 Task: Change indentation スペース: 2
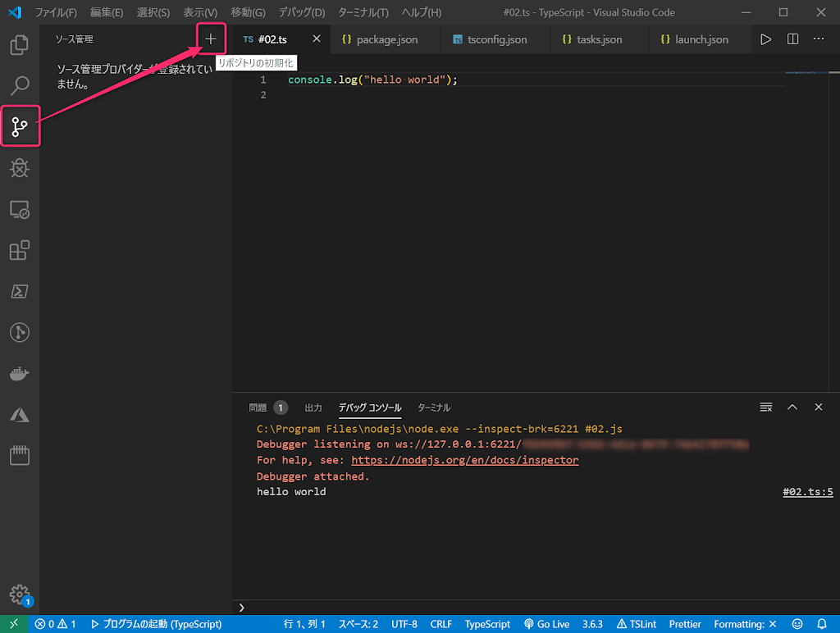(358, 624)
